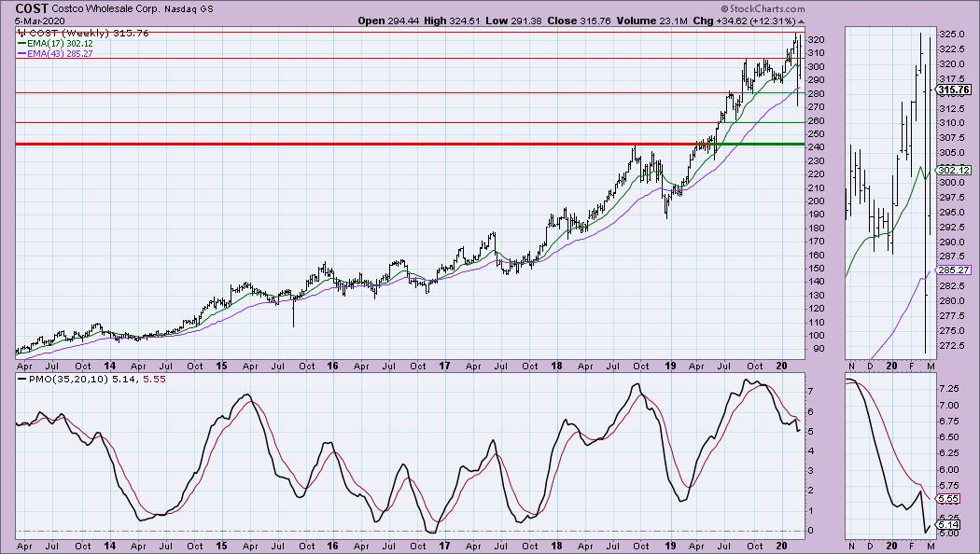The height and width of the screenshot is (554, 980).
Task: Click the 200 label on the price axis
Action: pos(817,201)
